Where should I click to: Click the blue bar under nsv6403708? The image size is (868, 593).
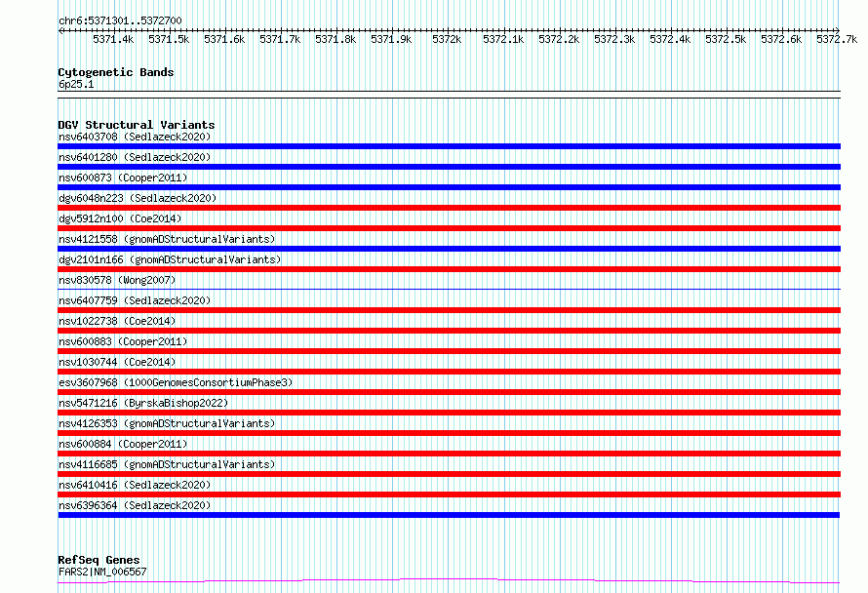point(449,146)
